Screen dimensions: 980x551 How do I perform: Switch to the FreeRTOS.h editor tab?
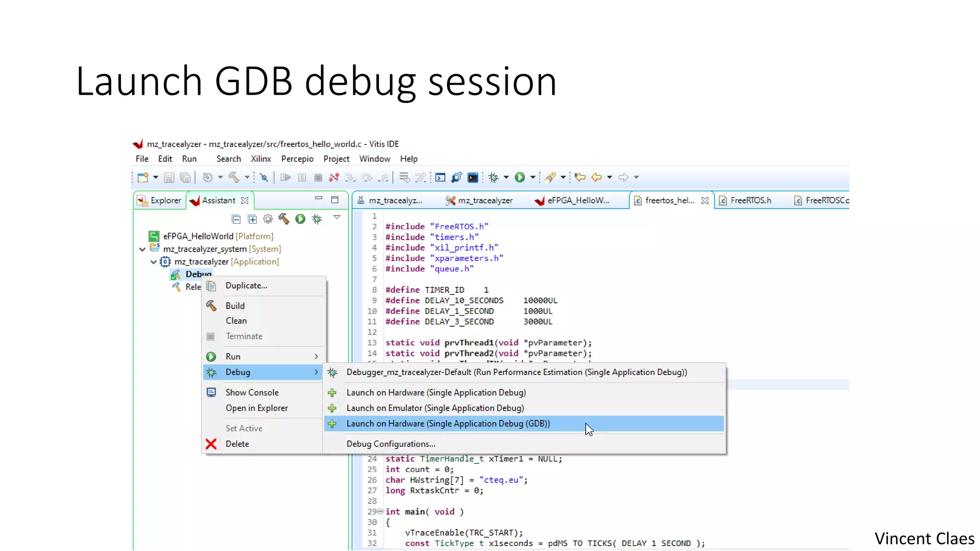pyautogui.click(x=746, y=200)
